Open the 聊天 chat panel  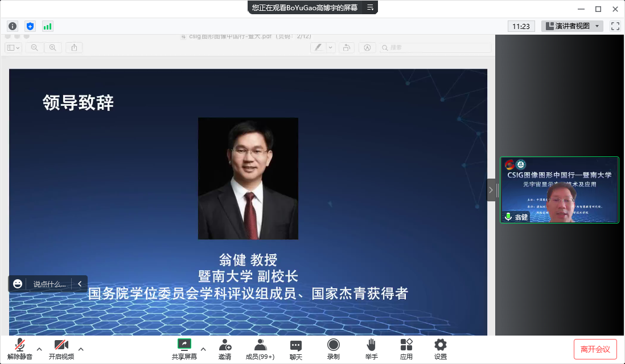coord(296,349)
